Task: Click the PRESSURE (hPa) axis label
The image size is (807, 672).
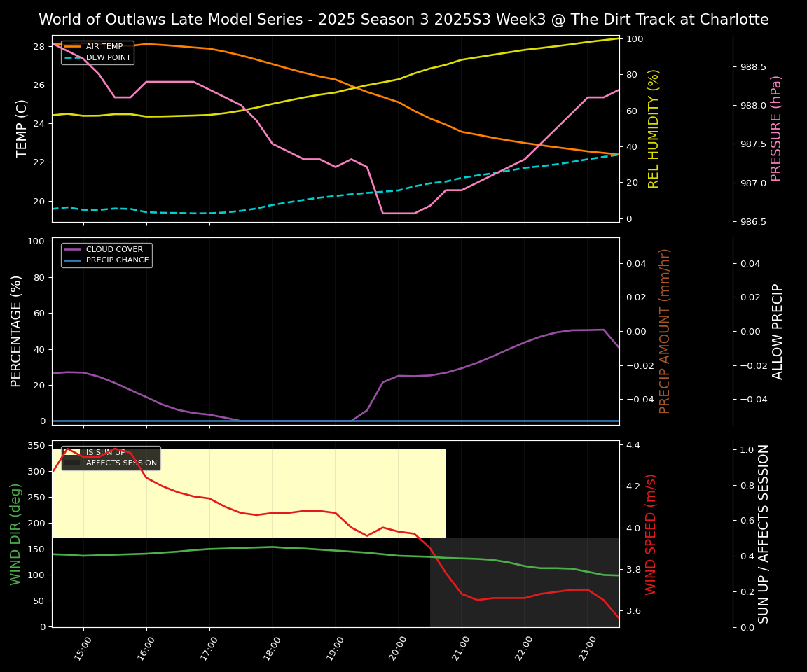Action: [x=775, y=129]
